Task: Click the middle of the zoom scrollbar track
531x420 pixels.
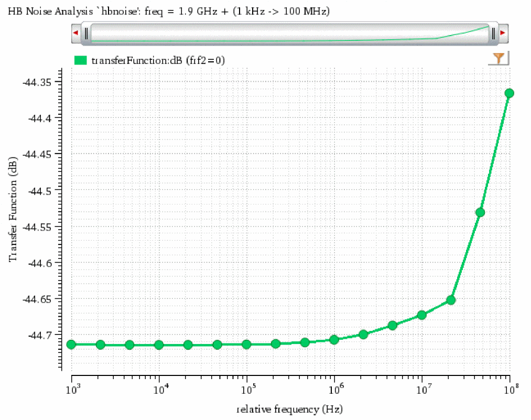Action: point(290,33)
